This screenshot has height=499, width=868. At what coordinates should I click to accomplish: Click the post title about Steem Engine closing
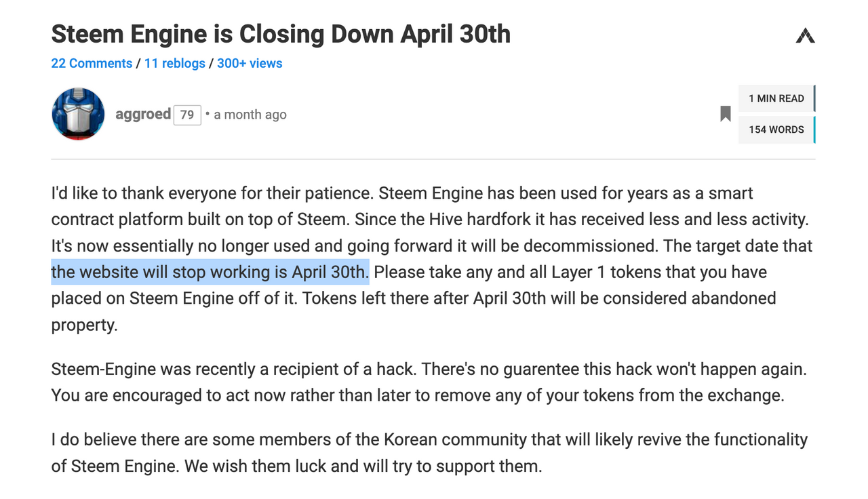click(x=281, y=33)
